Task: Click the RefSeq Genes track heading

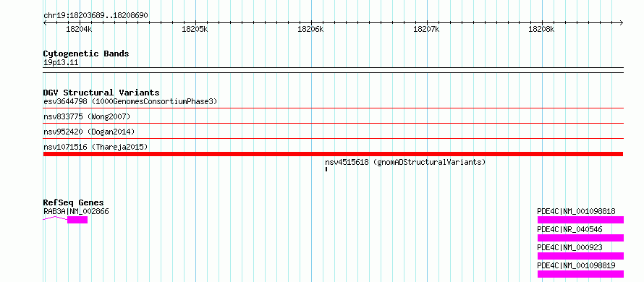Action: coord(74,202)
